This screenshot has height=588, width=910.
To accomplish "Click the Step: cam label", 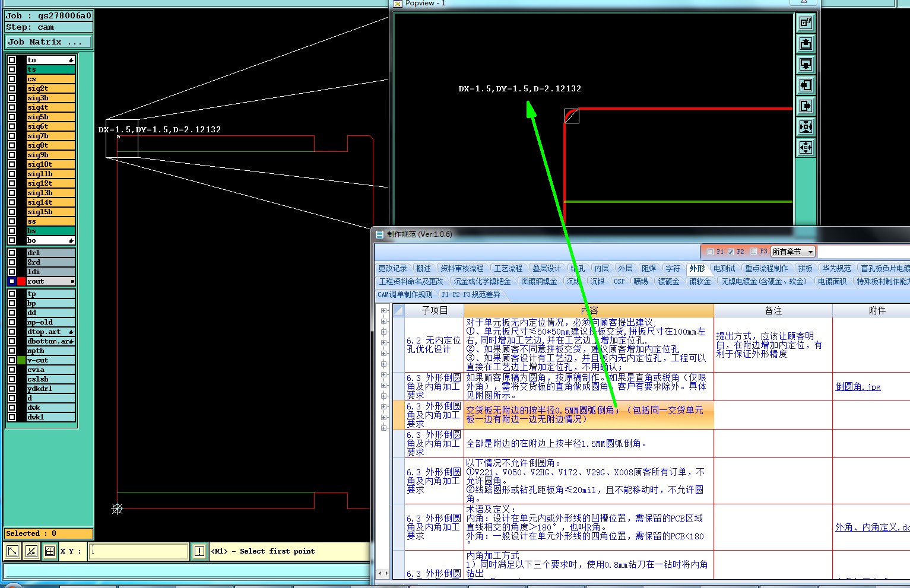I will pos(49,27).
